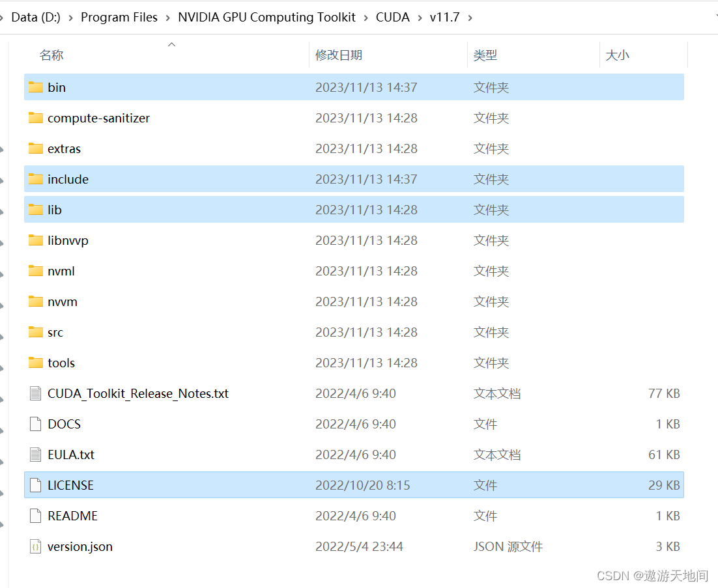718x588 pixels.
Task: Jump to NVIDIA GPU Computing Toolkit breadcrumb
Action: [266, 17]
